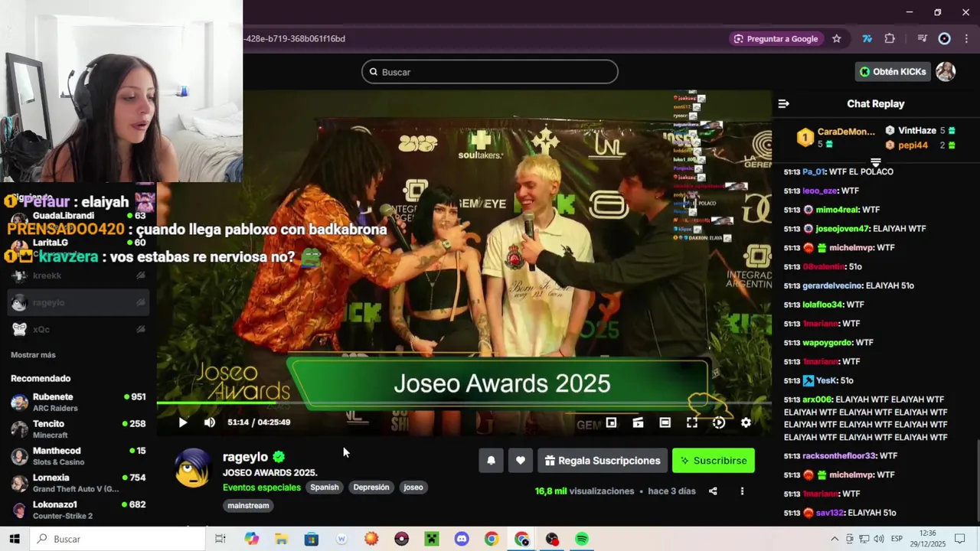This screenshot has height=551, width=980.
Task: Select the mainstream tag
Action: click(x=248, y=506)
